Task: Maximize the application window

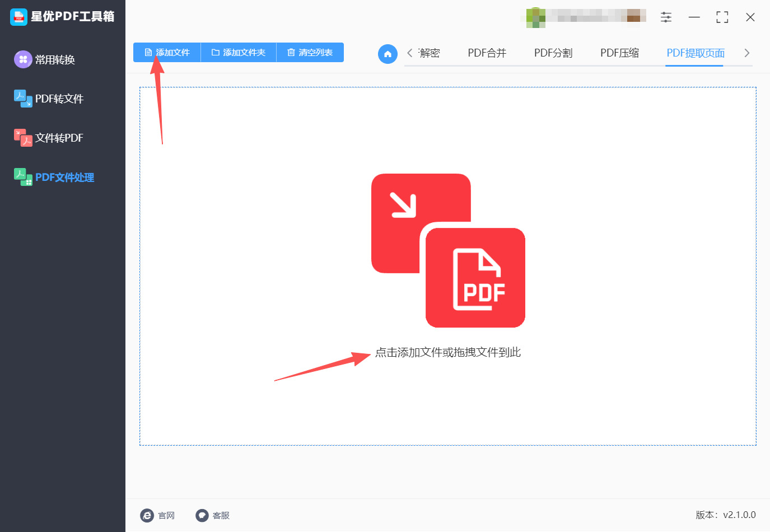Action: point(722,17)
